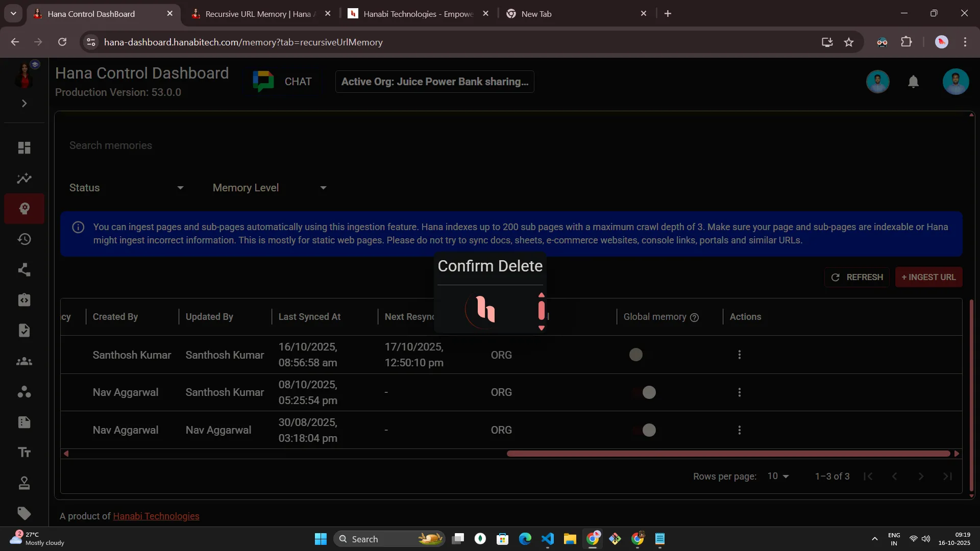This screenshot has width=980, height=551.
Task: Change rows per page dropdown value 10
Action: [778, 476]
